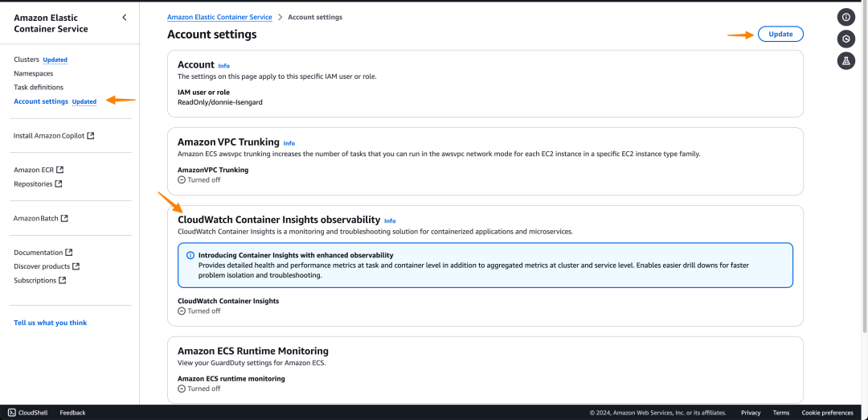Open Clusters in the sidebar
Viewport: 868px width, 420px height.
[27, 60]
